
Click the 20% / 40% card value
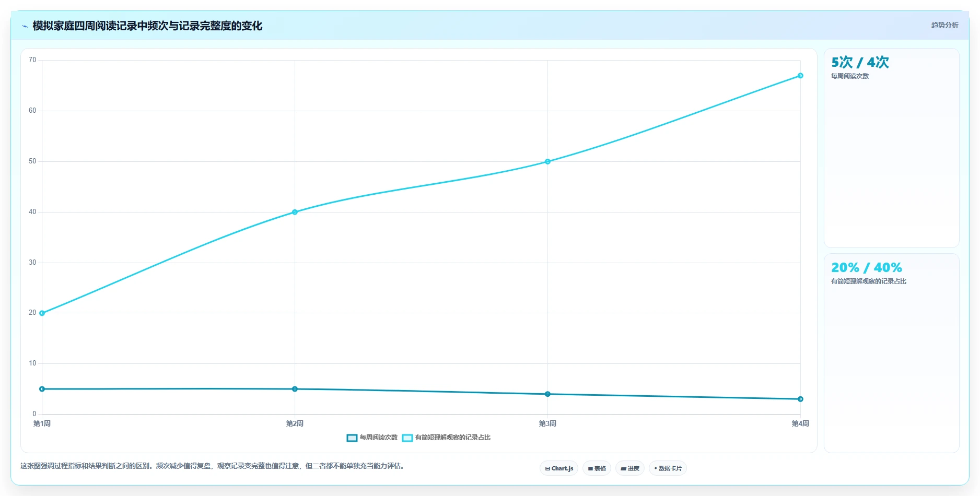point(867,267)
